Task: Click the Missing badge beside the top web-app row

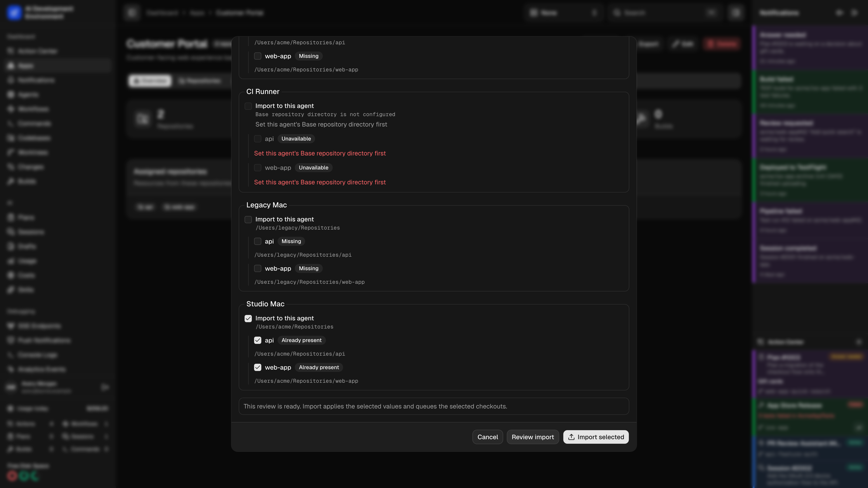Action: click(308, 56)
